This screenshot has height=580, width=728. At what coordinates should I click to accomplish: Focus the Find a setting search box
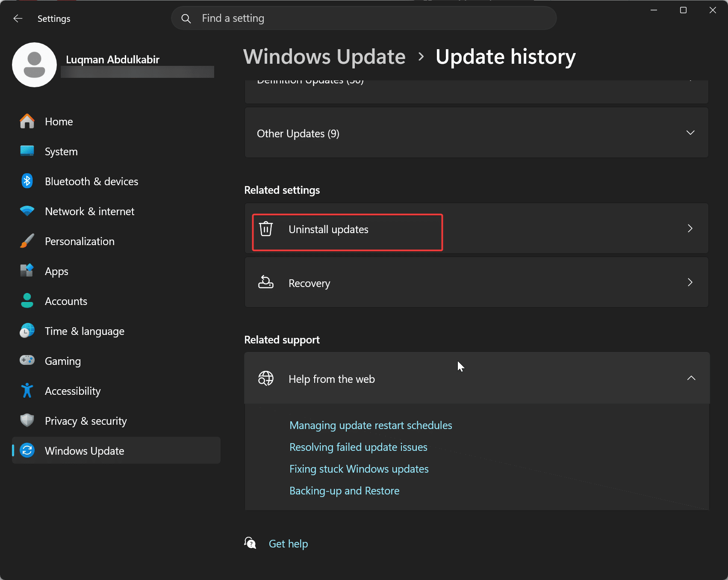[x=364, y=18]
